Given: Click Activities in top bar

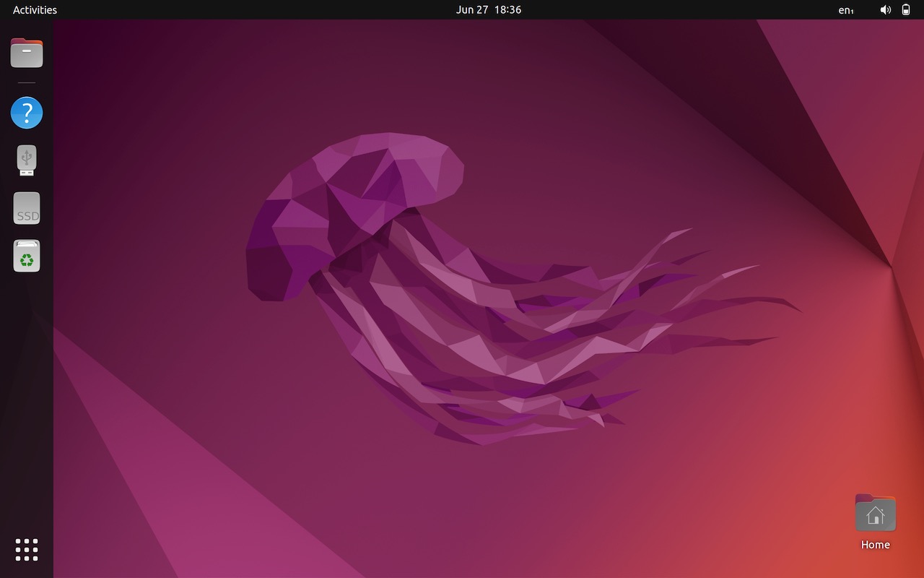Looking at the screenshot, I should click(35, 9).
